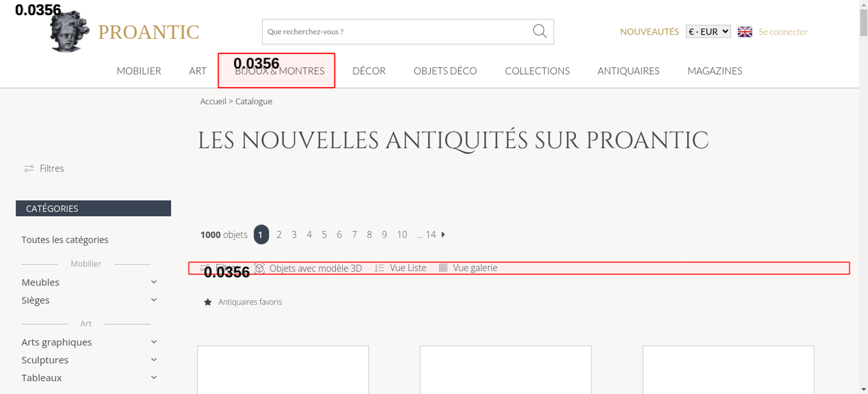Viewport: 868px width, 394px height.
Task: Click the Vue Liste list icon
Action: pos(379,268)
